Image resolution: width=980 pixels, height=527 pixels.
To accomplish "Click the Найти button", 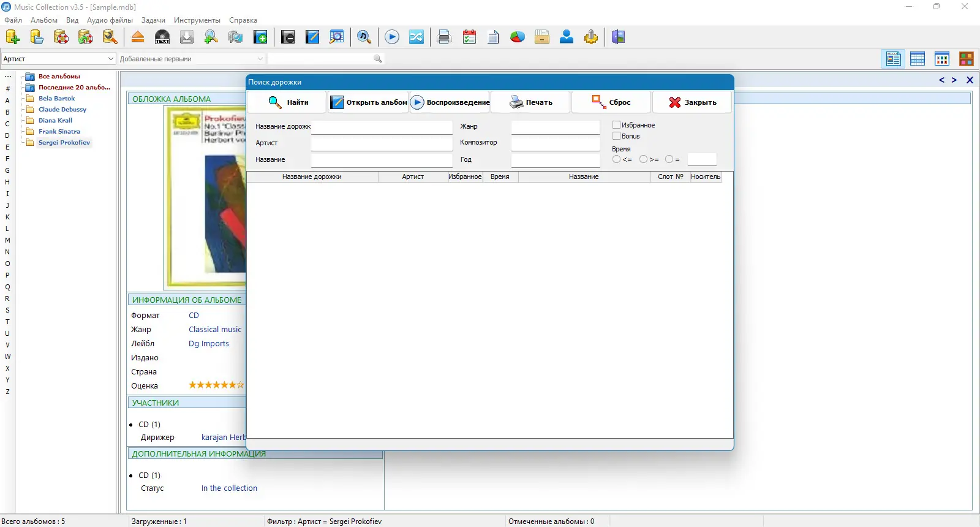I will 287,102.
